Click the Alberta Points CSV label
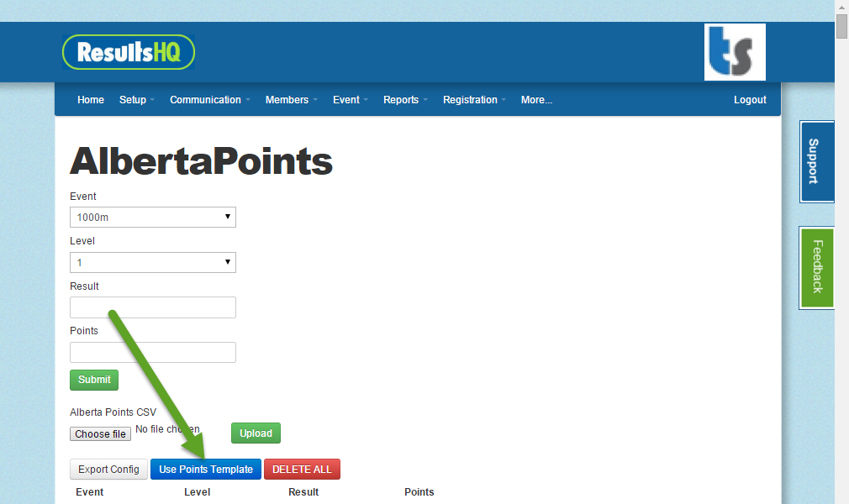 [x=113, y=412]
